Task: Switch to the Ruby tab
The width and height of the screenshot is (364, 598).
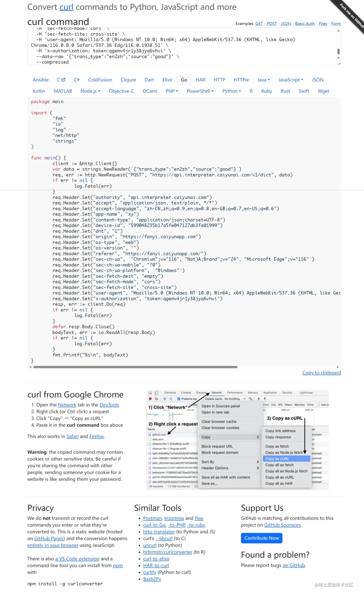Action: (266, 91)
